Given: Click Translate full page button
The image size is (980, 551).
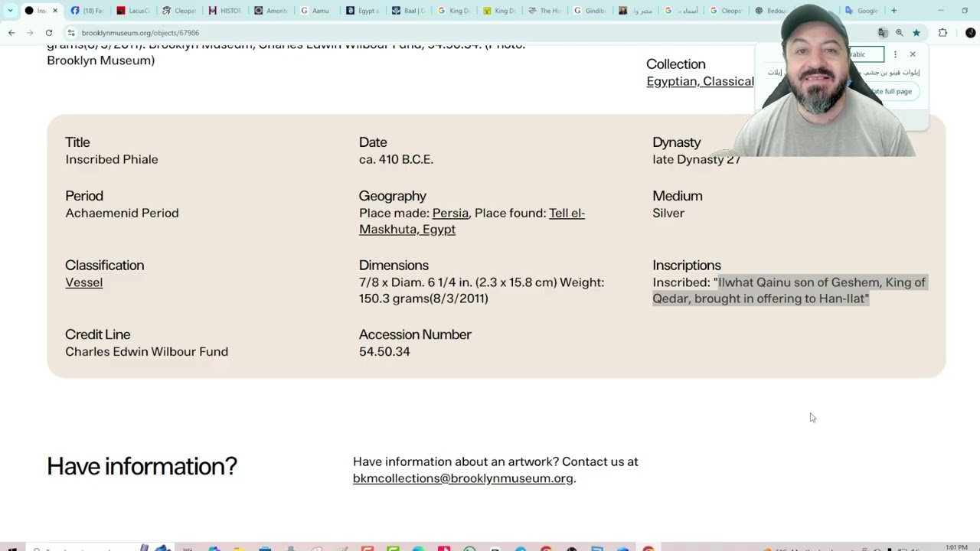Looking at the screenshot, I should [888, 91].
